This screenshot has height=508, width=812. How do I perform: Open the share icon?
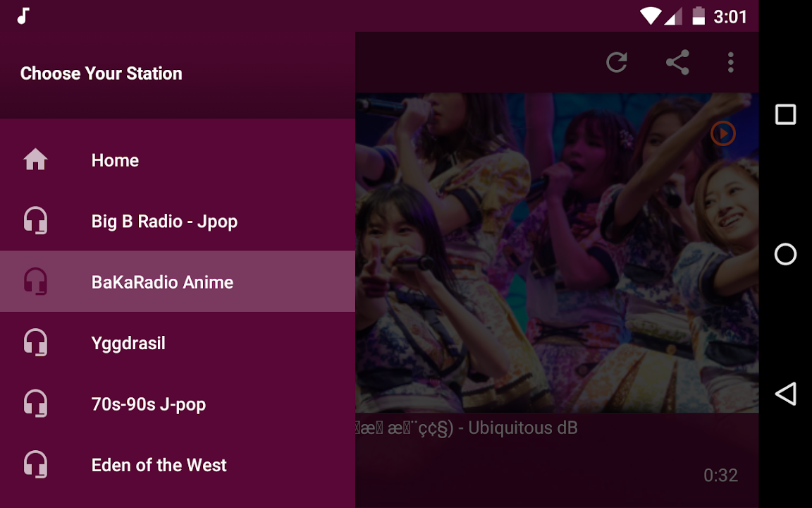coord(677,62)
